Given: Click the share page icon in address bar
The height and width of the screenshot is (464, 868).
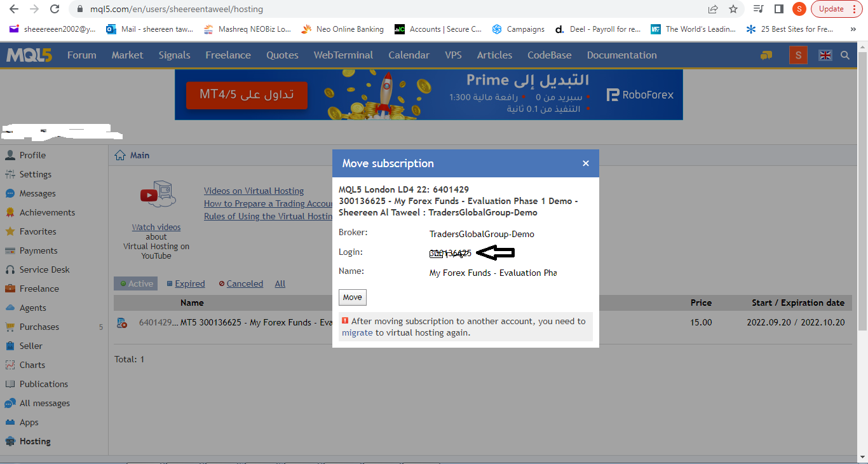Looking at the screenshot, I should [x=713, y=9].
